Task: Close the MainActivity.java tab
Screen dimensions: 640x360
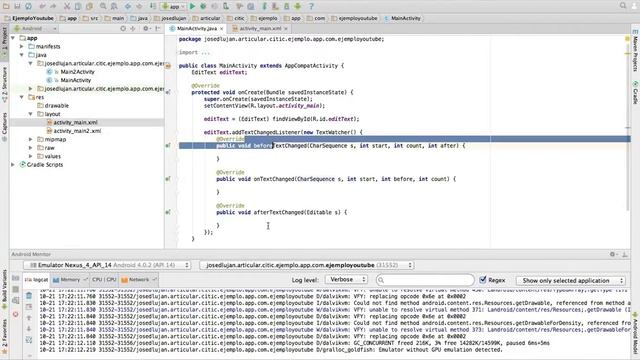Action: 222,29
